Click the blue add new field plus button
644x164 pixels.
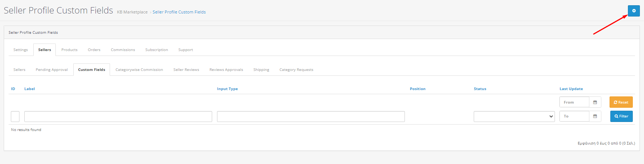(x=634, y=11)
